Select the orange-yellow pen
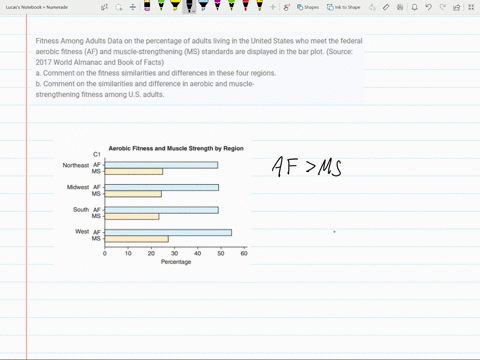 click(x=259, y=6)
